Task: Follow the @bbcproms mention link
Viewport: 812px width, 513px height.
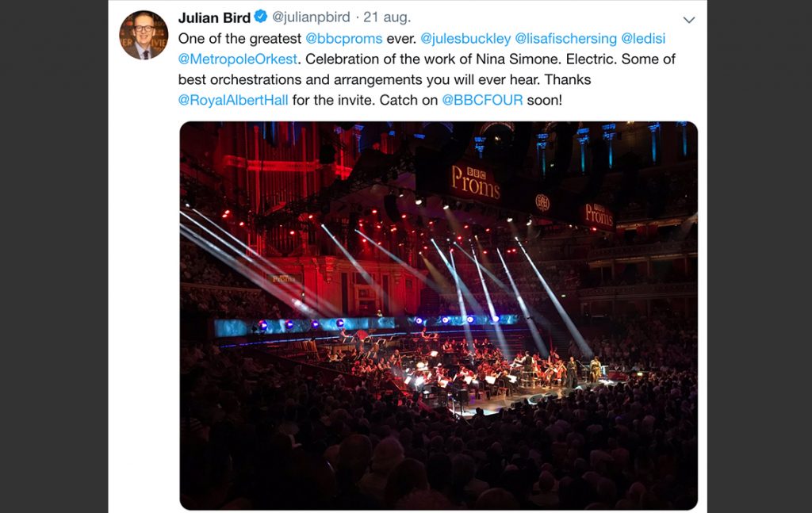Action: tap(344, 39)
